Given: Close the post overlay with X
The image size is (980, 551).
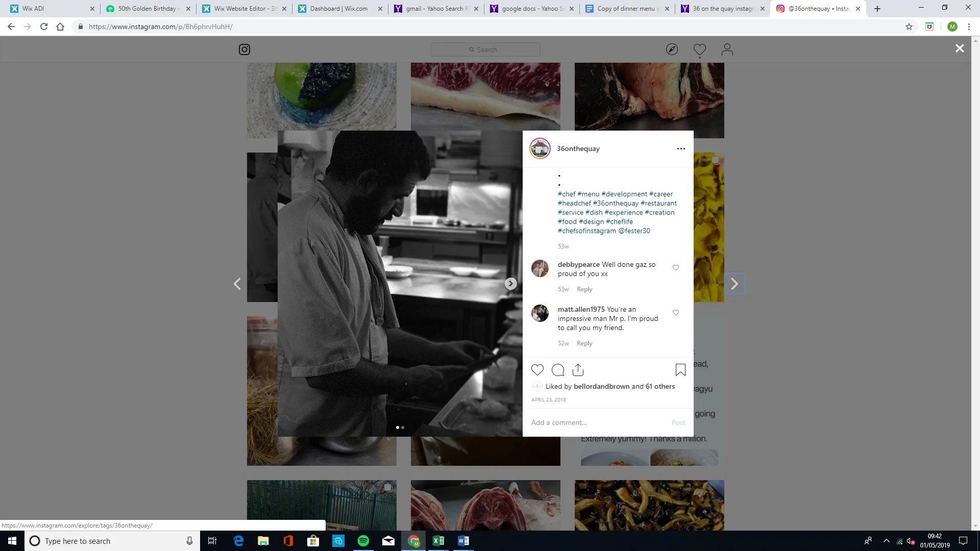Looking at the screenshot, I should 960,48.
